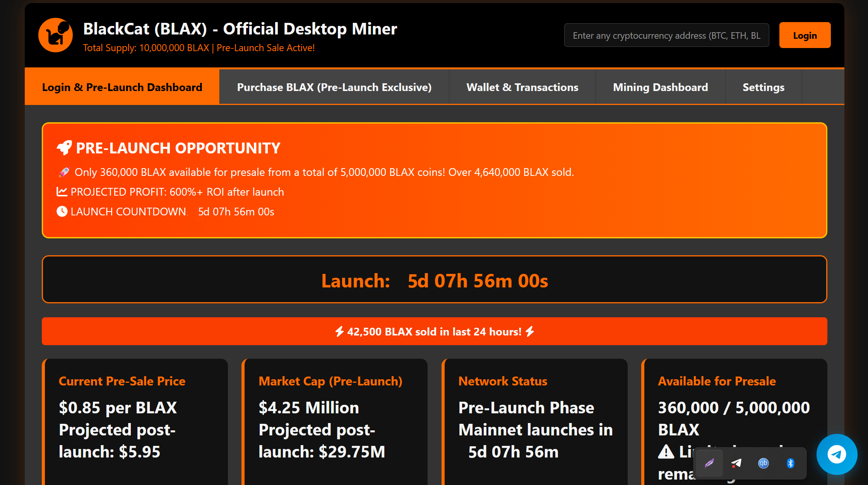Open the floating Telegram chat bubble

tap(837, 454)
